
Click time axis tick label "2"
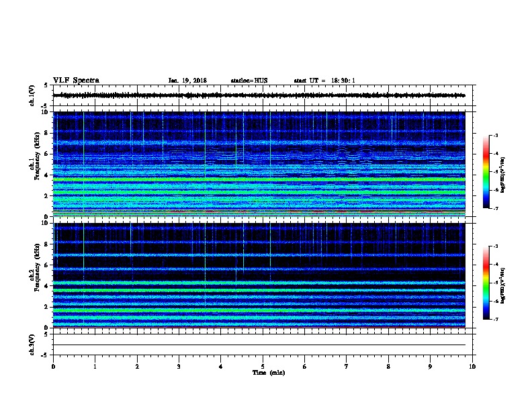137,367
